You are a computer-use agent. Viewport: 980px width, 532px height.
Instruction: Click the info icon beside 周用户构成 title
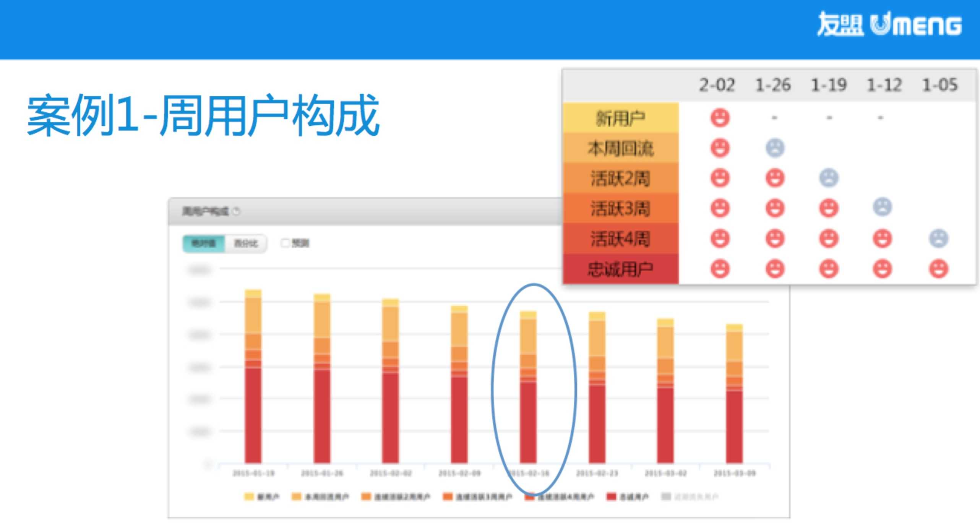pyautogui.click(x=237, y=211)
